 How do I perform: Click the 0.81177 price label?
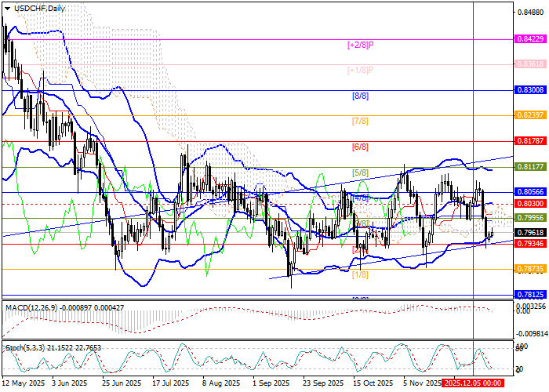530,166
